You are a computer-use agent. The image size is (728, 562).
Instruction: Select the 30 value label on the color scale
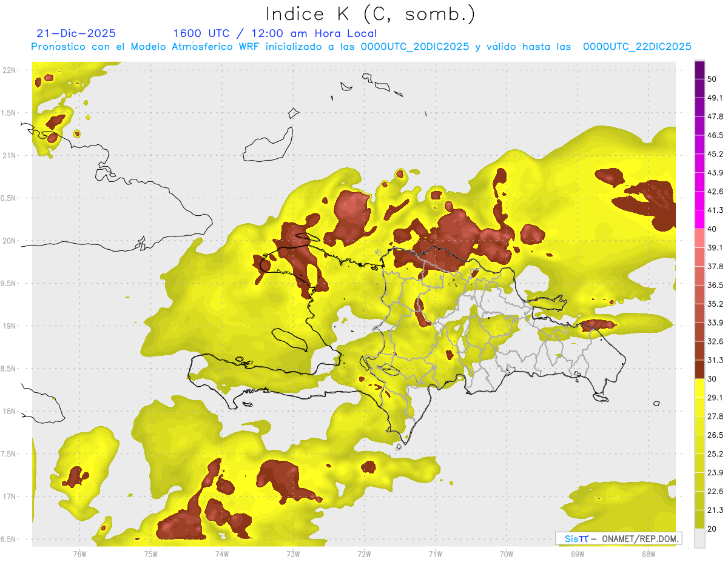pyautogui.click(x=713, y=379)
